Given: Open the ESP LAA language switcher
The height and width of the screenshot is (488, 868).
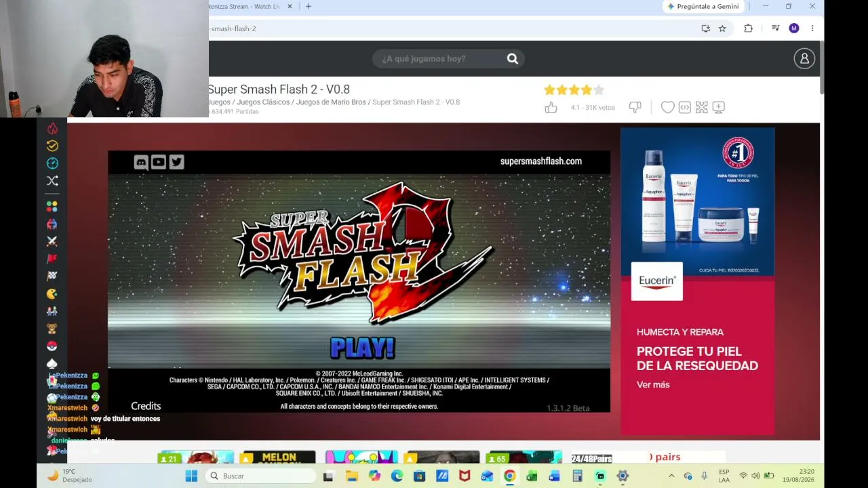Looking at the screenshot, I should 724,476.
